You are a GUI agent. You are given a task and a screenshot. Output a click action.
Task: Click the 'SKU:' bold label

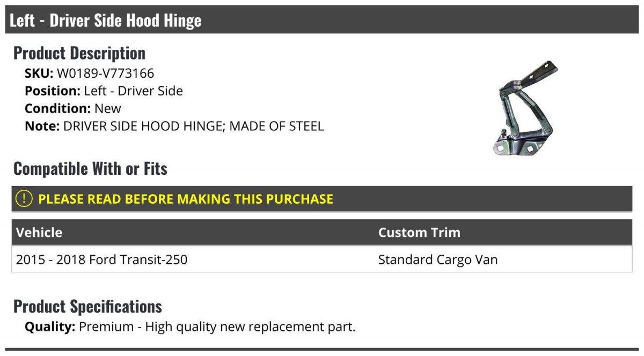[x=39, y=73]
